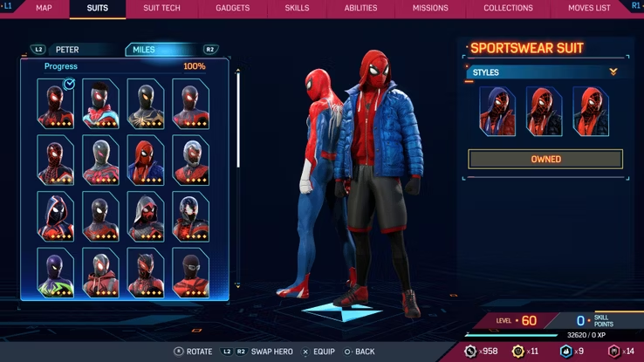Select the dark jacket Sportswear style variant
The width and height of the screenshot is (644, 362).
(x=544, y=111)
